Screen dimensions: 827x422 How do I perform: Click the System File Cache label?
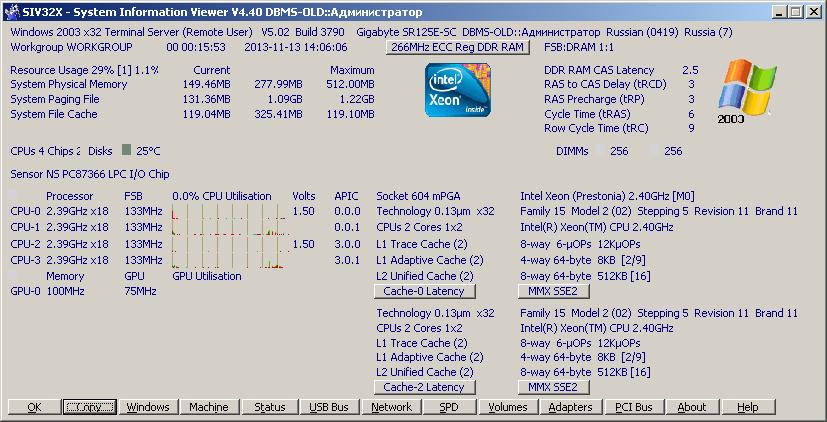pos(54,114)
